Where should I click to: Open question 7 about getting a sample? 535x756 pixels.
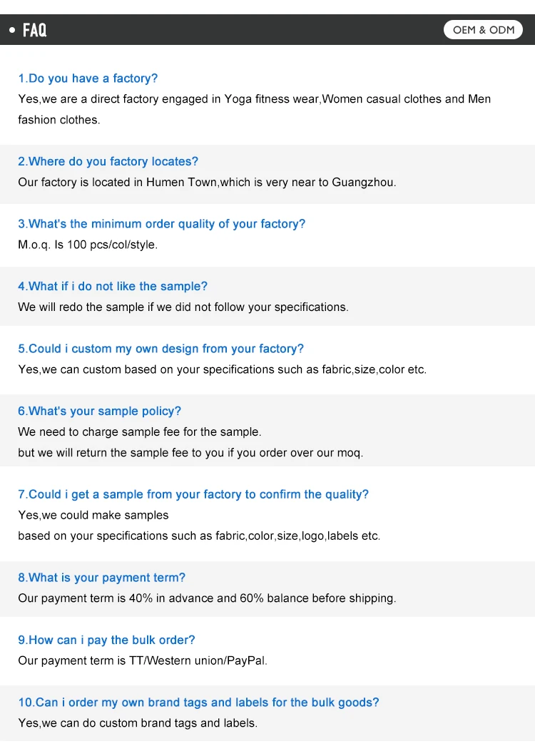pyautogui.click(x=193, y=495)
